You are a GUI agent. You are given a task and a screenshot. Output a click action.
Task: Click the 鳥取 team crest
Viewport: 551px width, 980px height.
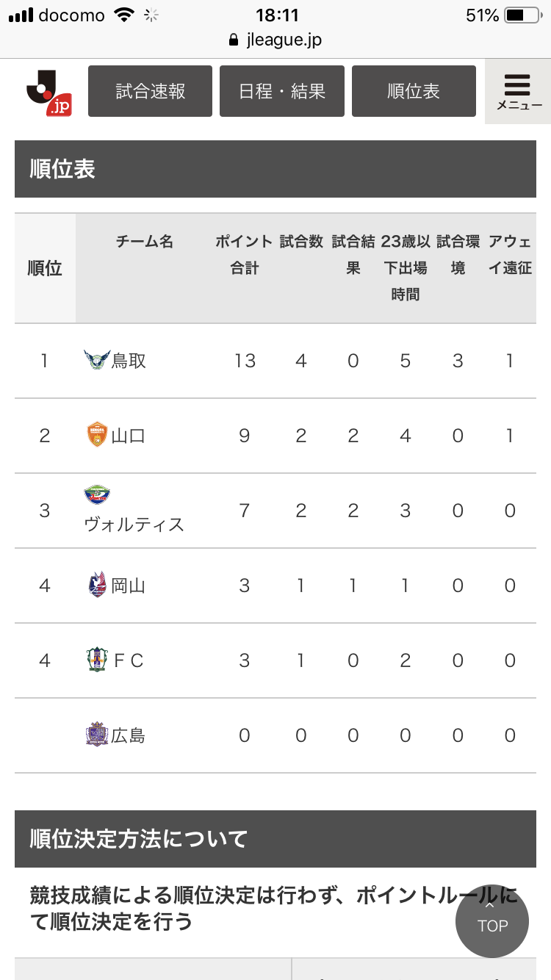pos(96,360)
